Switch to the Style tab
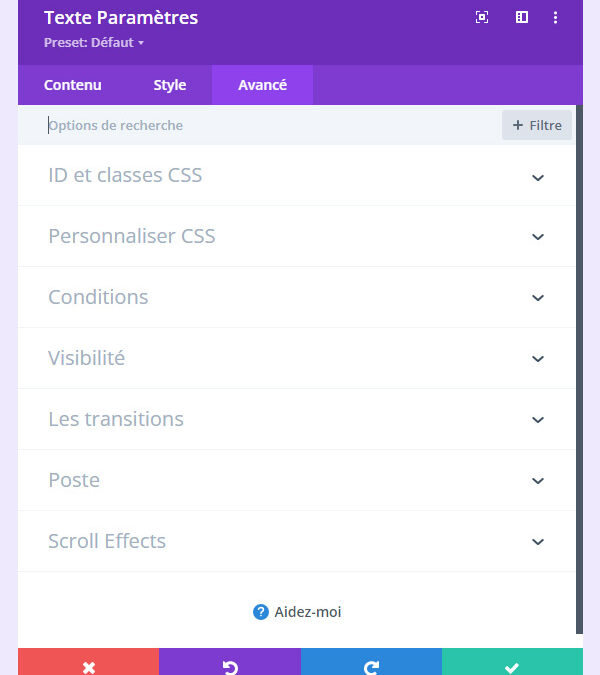The width and height of the screenshot is (600, 675). coord(170,85)
